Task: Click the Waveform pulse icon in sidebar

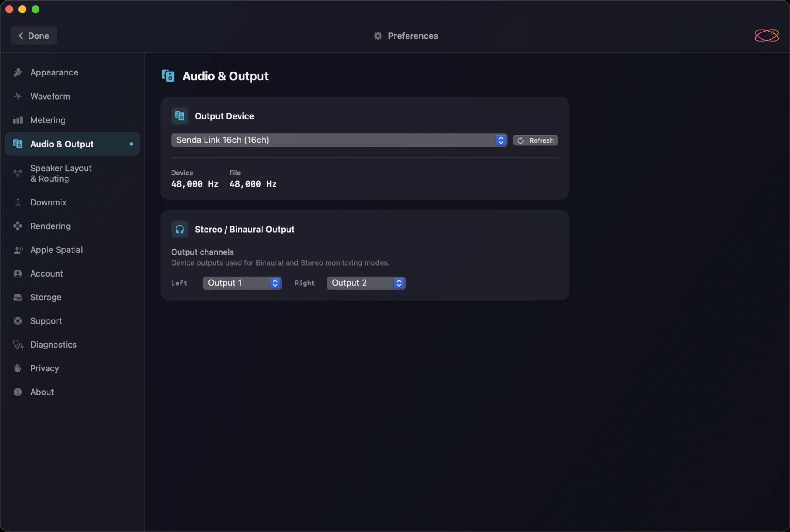Action: click(x=18, y=96)
